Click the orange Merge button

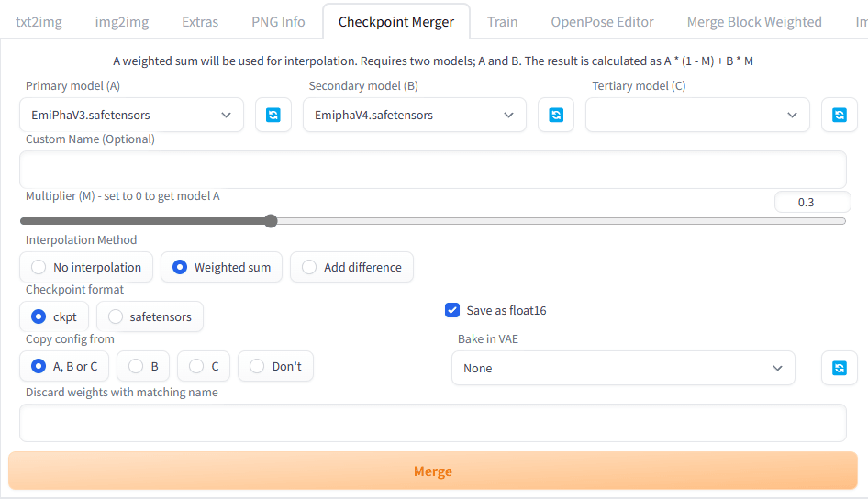[x=432, y=471]
